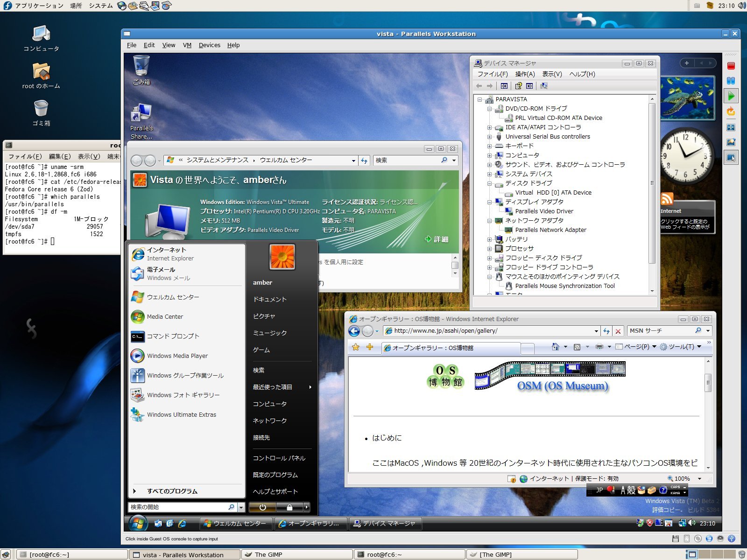Expand the IDE ATA/ATAPI コントローラ node
This screenshot has width=747, height=560.
point(489,127)
